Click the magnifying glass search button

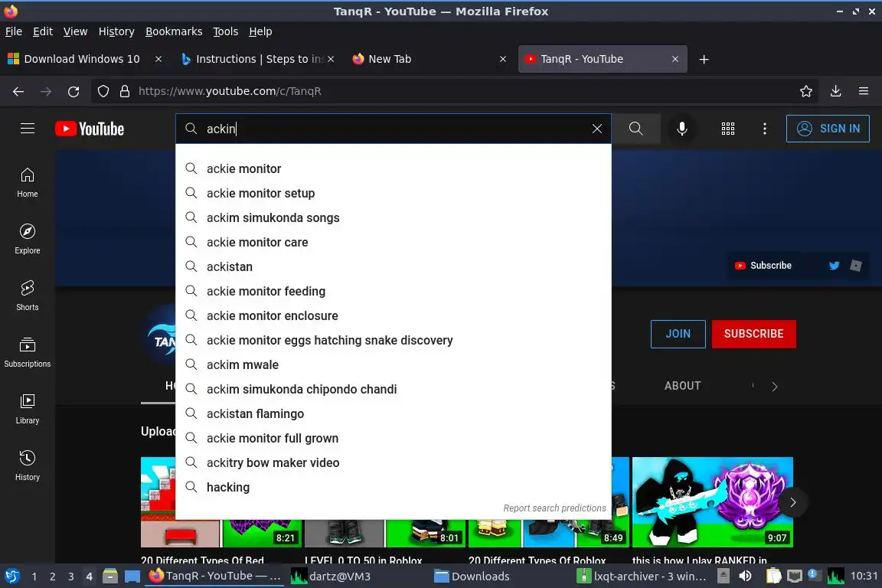click(635, 129)
